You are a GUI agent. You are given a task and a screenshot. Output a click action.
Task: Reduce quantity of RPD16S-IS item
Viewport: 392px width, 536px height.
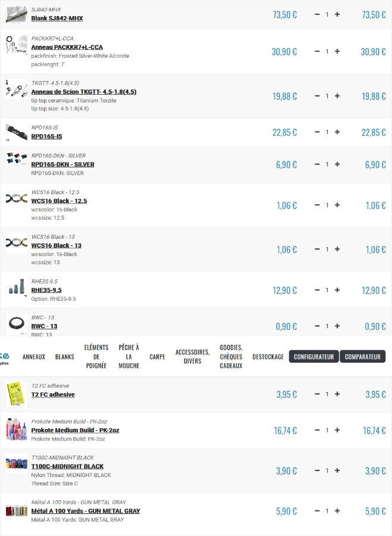pos(317,132)
